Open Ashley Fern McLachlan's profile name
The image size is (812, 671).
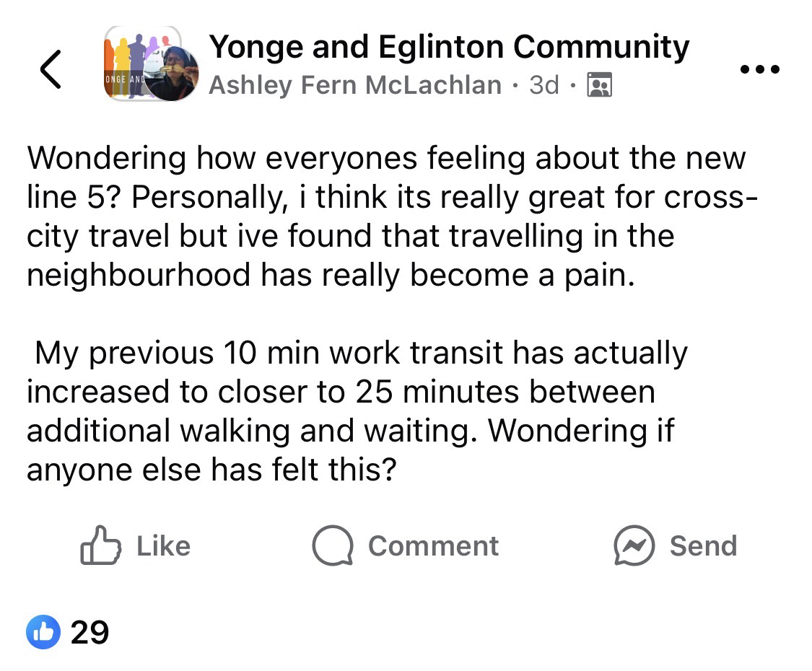coord(354,85)
